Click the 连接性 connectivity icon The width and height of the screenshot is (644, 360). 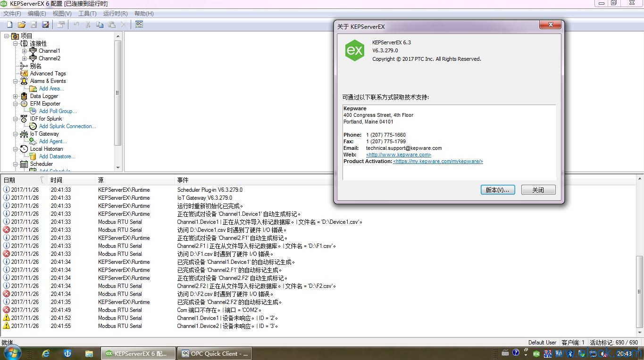click(25, 43)
